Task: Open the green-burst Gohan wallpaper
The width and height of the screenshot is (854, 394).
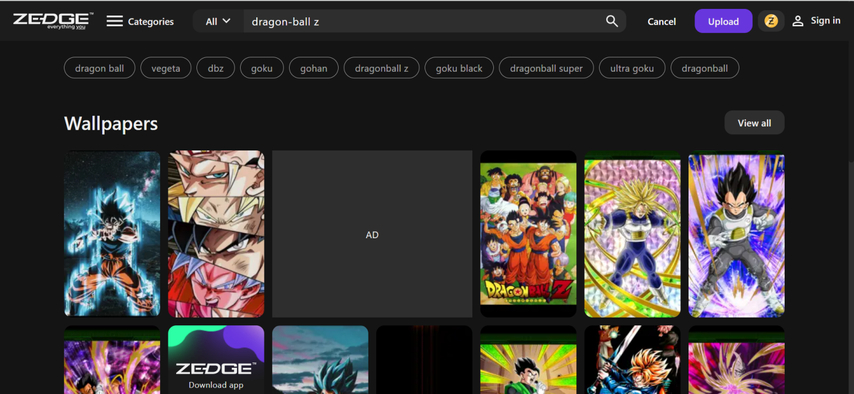Action: (528, 360)
